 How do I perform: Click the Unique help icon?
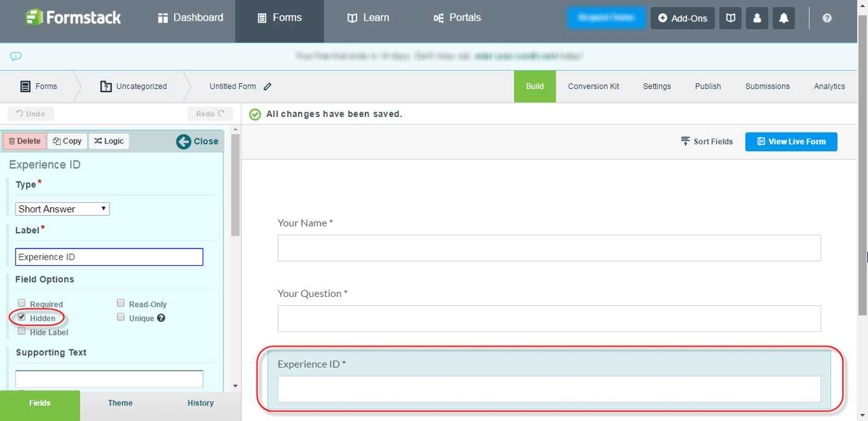coord(161,318)
